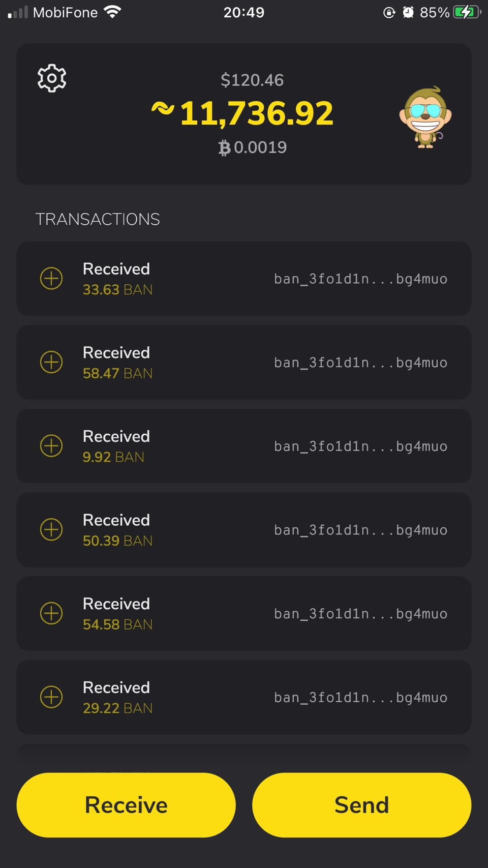Tap the $120.46 dollar value
This screenshot has height=868, width=488.
pyautogui.click(x=252, y=80)
